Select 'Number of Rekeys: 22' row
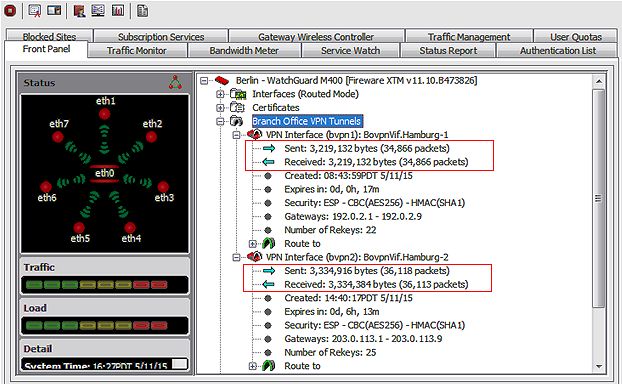This screenshot has height=384, width=622. point(330,230)
